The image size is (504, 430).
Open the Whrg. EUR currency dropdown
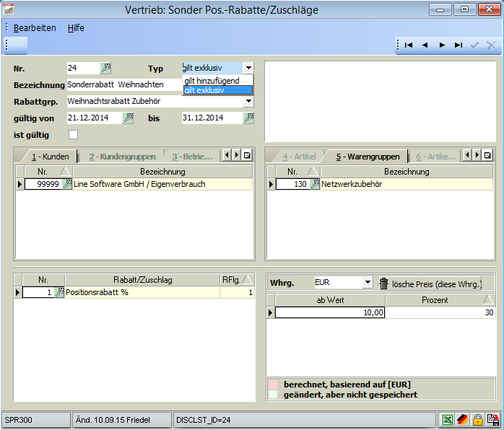pyautogui.click(x=368, y=283)
